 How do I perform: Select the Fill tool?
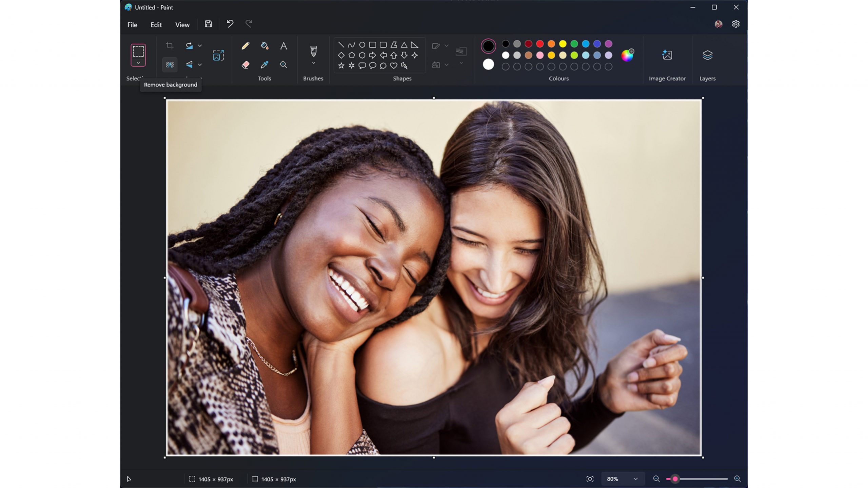point(264,45)
